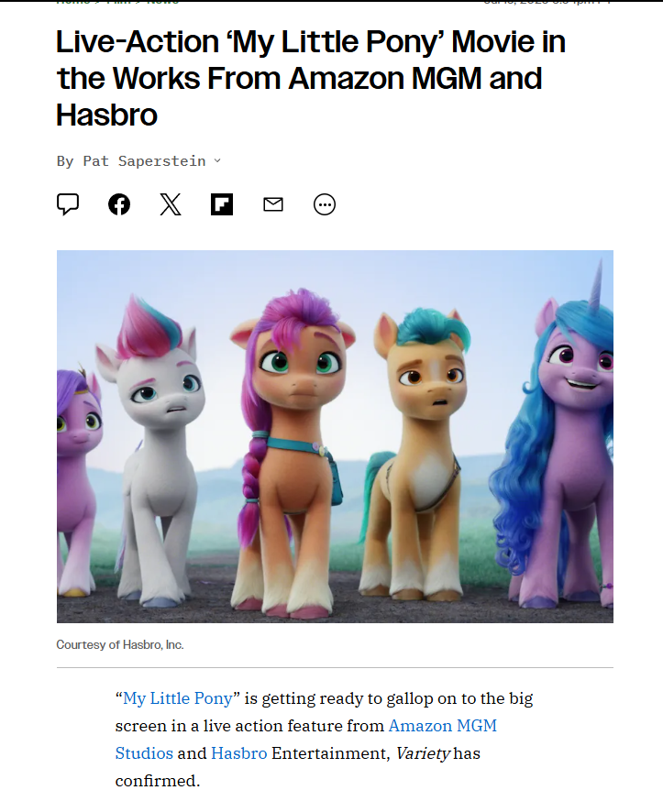Open the 'Amazon MGM' text link
663x812 pixels.
click(442, 726)
